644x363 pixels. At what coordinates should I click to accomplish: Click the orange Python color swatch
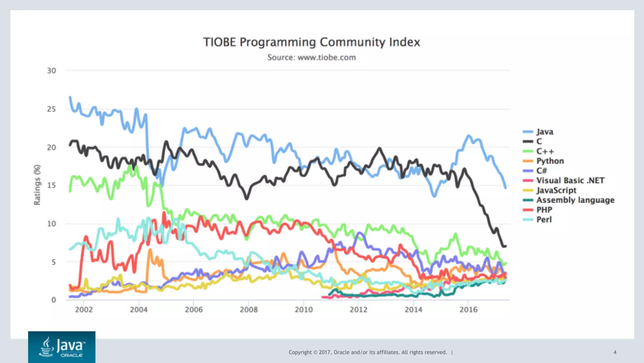point(528,161)
